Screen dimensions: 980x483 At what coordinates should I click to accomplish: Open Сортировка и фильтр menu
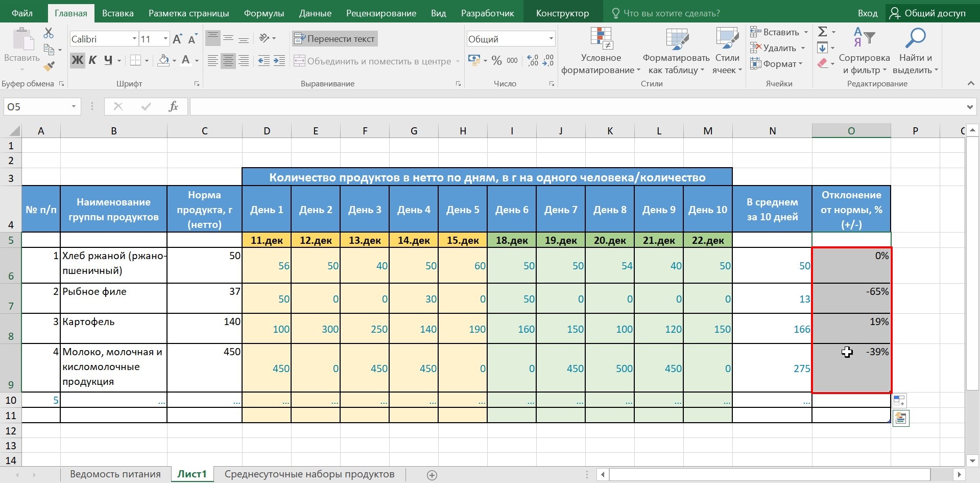pos(864,51)
